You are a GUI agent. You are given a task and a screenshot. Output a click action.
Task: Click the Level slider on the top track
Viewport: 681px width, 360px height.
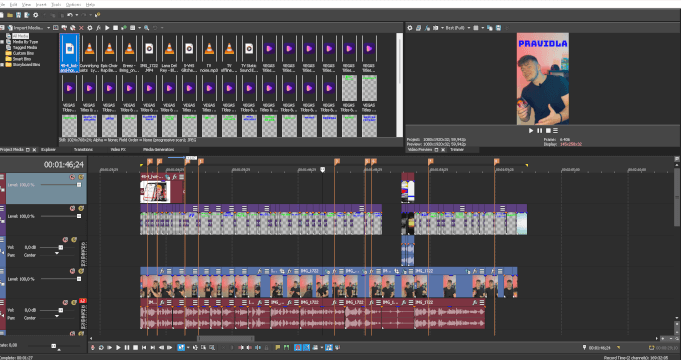60,185
